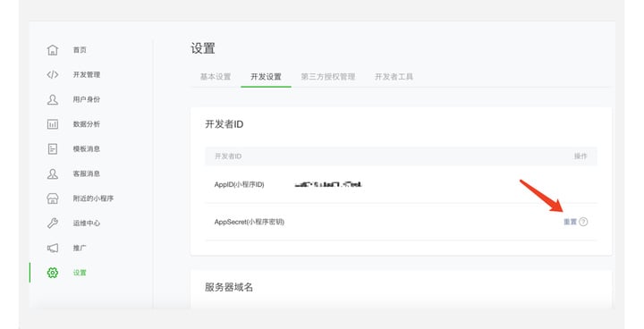This screenshot has width=644, height=329.
Task: Select 客服消息 in the sidebar
Action: click(x=87, y=173)
